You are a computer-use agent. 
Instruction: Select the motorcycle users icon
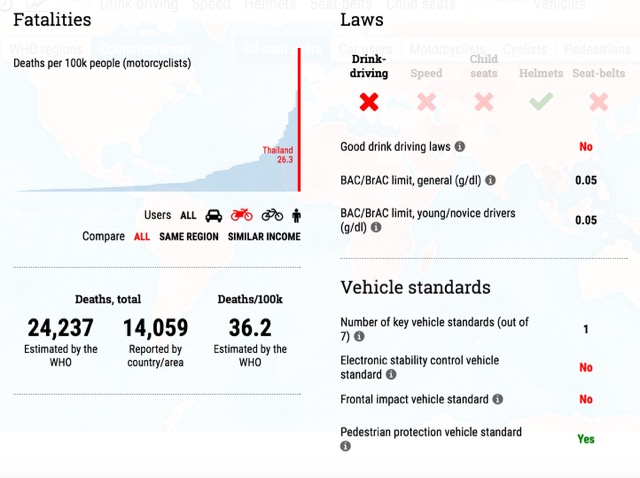click(241, 215)
